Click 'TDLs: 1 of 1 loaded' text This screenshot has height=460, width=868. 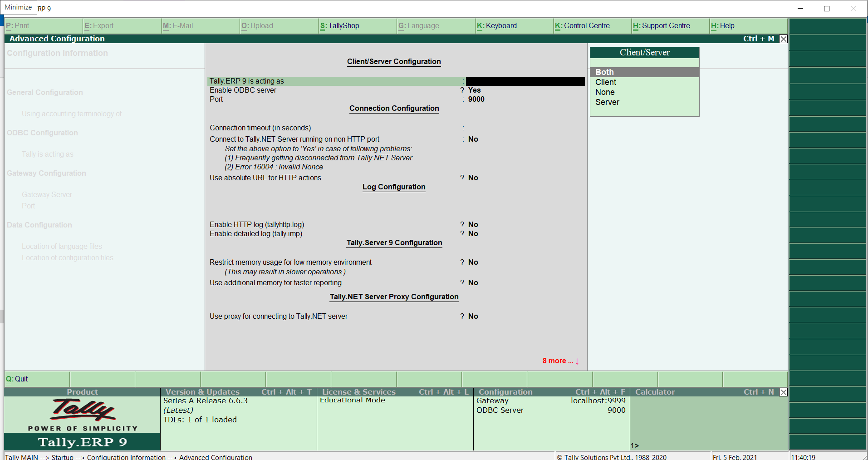click(200, 420)
